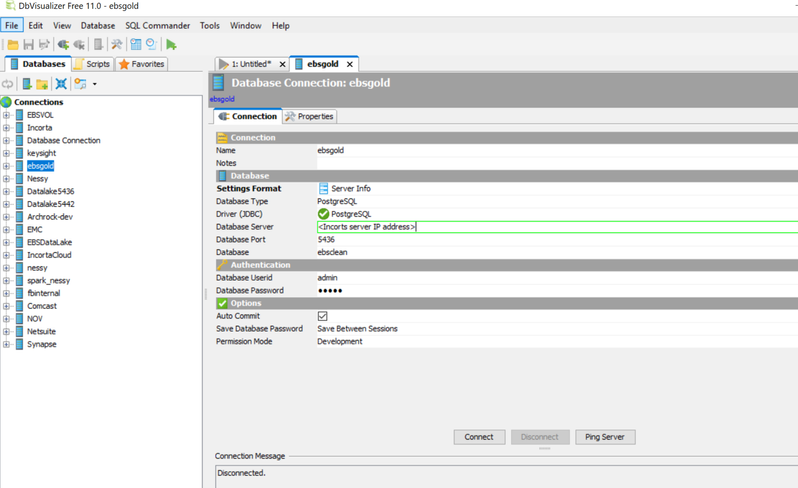Image resolution: width=798 pixels, height=488 pixels.
Task: Switch to the Scripts tab
Action: pyautogui.click(x=91, y=64)
